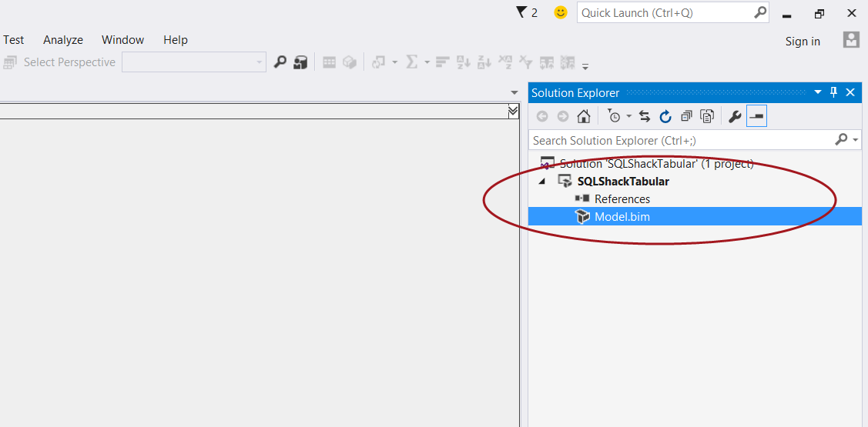Send feedback via the smiley icon
The image size is (868, 427).
tap(561, 12)
